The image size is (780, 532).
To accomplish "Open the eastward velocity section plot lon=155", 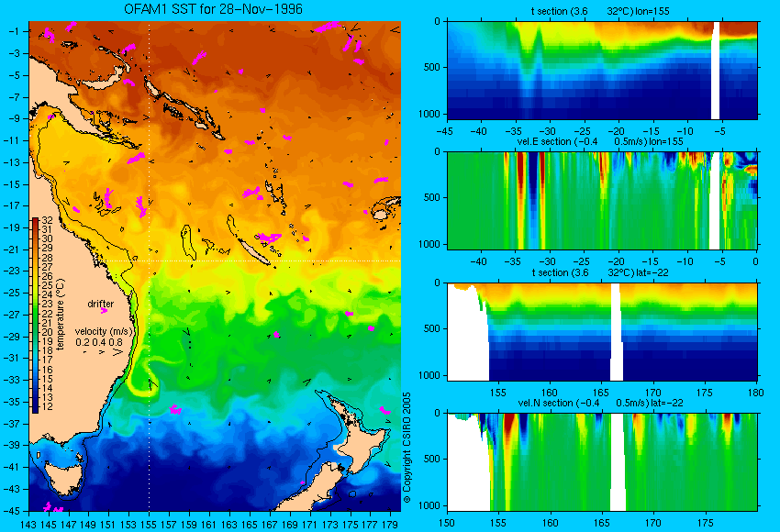I will coord(602,200).
